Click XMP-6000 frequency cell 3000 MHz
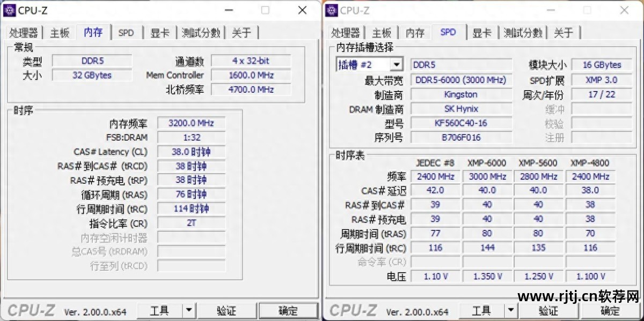The width and height of the screenshot is (644, 321). pos(487,176)
